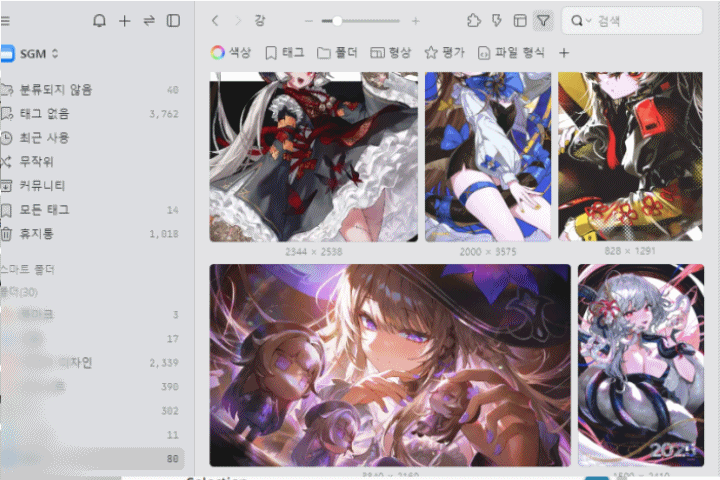Open the layout view icon
The height and width of the screenshot is (480, 720).
[x=520, y=21]
